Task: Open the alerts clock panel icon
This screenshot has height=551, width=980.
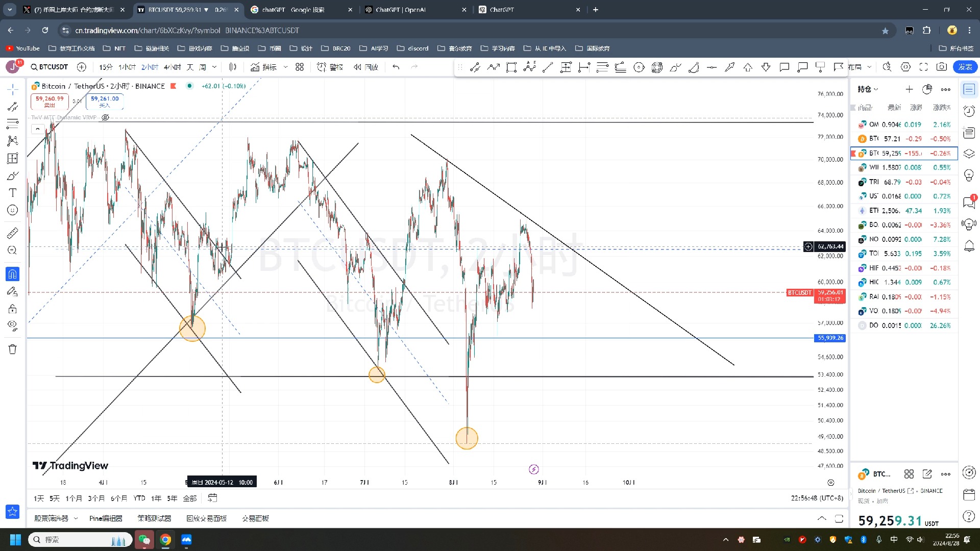Action: (969, 111)
